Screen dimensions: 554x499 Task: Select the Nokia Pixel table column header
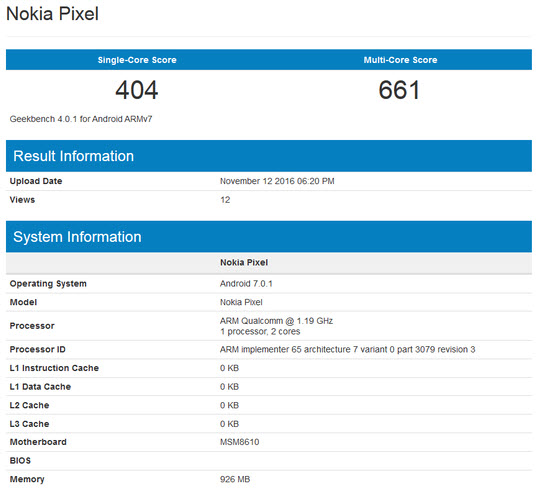click(x=244, y=263)
